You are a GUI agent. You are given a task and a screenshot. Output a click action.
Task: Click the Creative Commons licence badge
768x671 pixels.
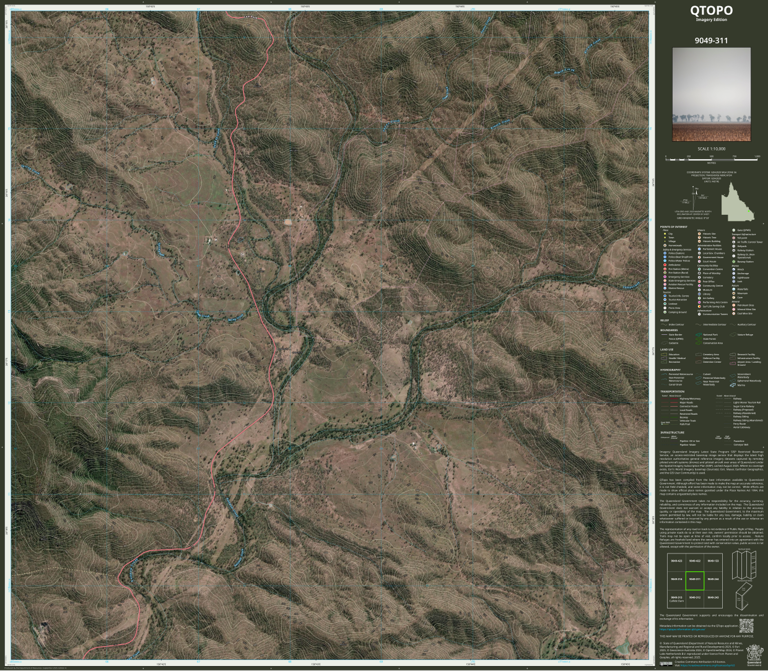pos(666,664)
